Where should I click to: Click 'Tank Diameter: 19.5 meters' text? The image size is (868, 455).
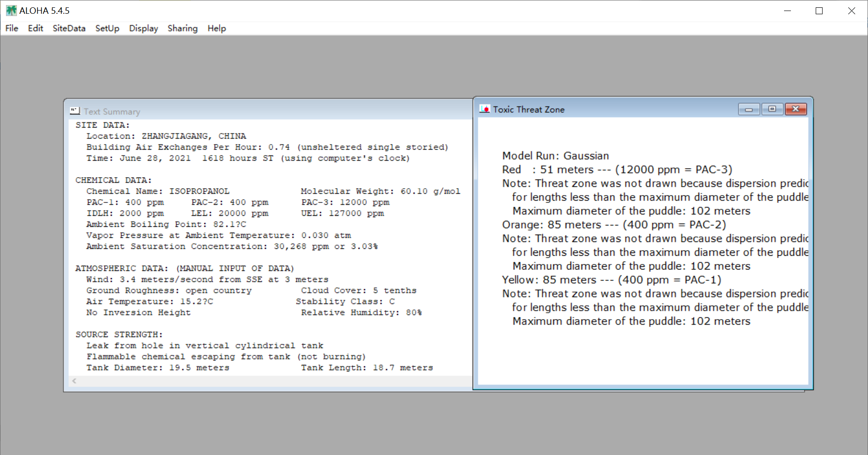click(158, 367)
